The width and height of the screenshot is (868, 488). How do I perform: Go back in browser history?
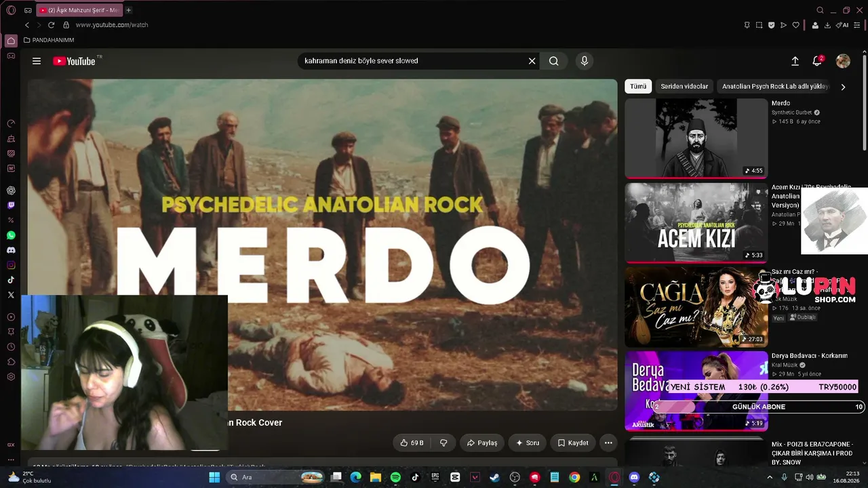(x=27, y=25)
